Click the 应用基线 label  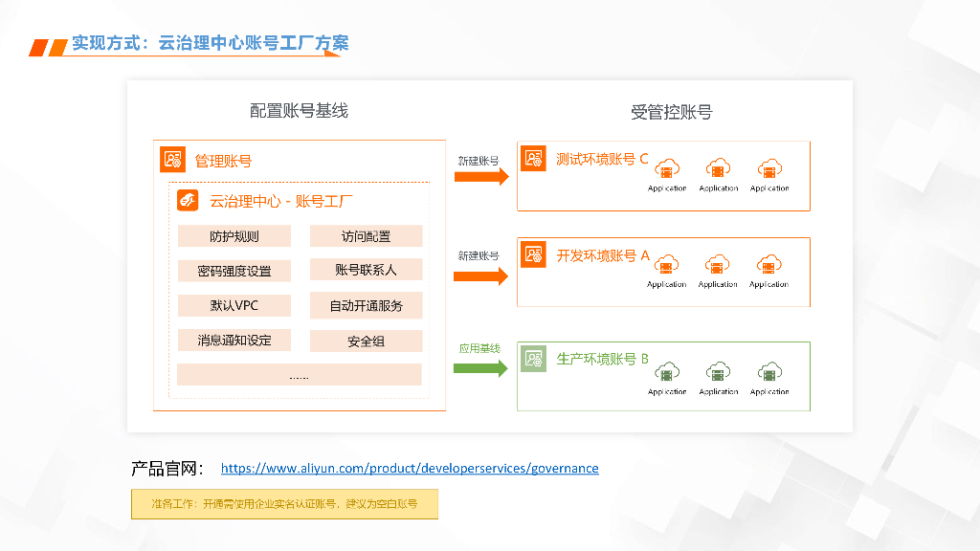(479, 348)
